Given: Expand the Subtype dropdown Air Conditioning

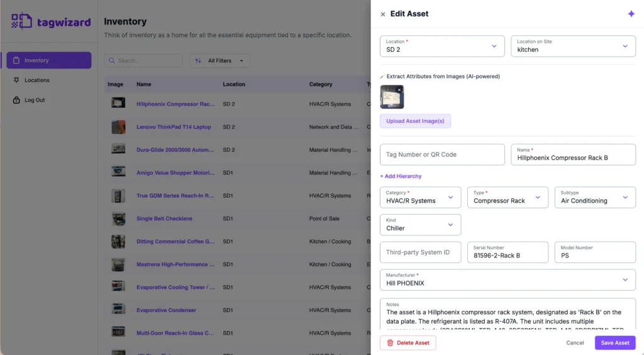Looking at the screenshot, I should click(x=595, y=197).
